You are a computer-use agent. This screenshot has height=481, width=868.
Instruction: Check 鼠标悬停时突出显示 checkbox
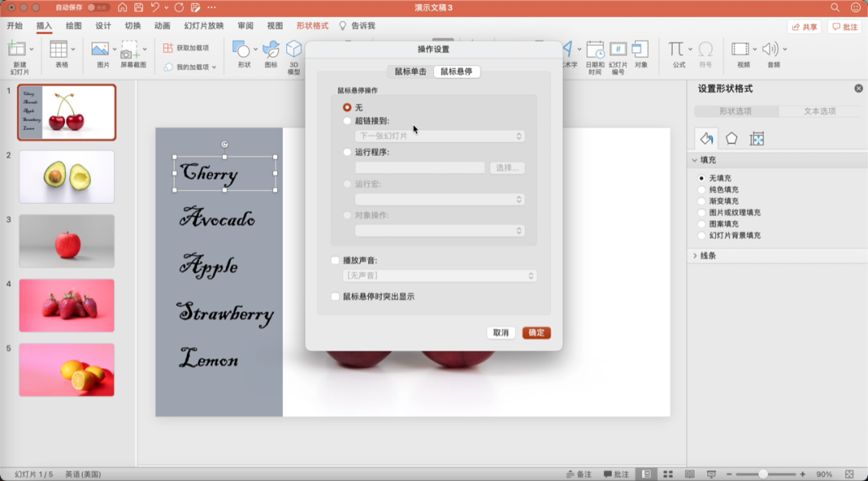335,296
